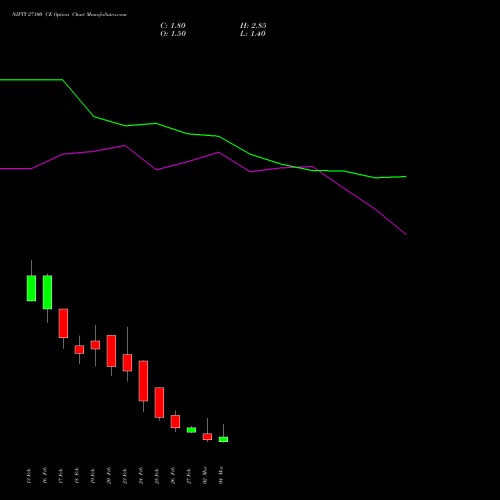500x500 pixels.
Task: Click the small green candle above 27 Feb
Action: point(191,430)
